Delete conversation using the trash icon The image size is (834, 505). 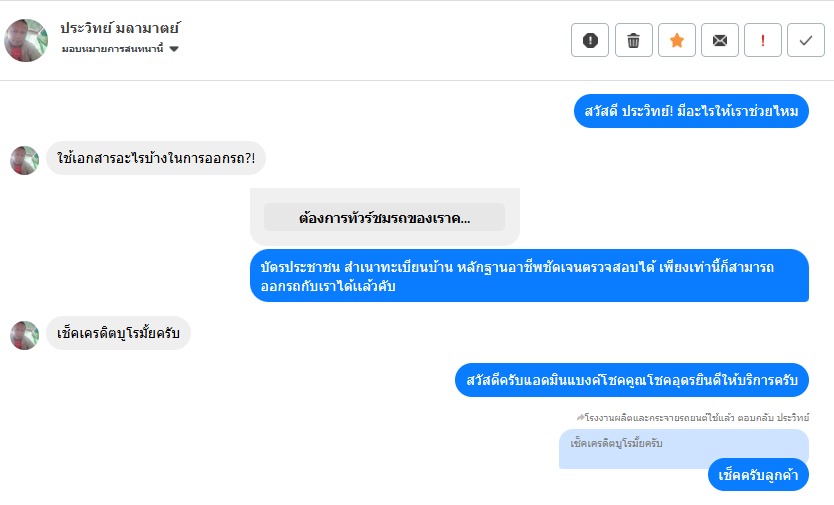(633, 40)
